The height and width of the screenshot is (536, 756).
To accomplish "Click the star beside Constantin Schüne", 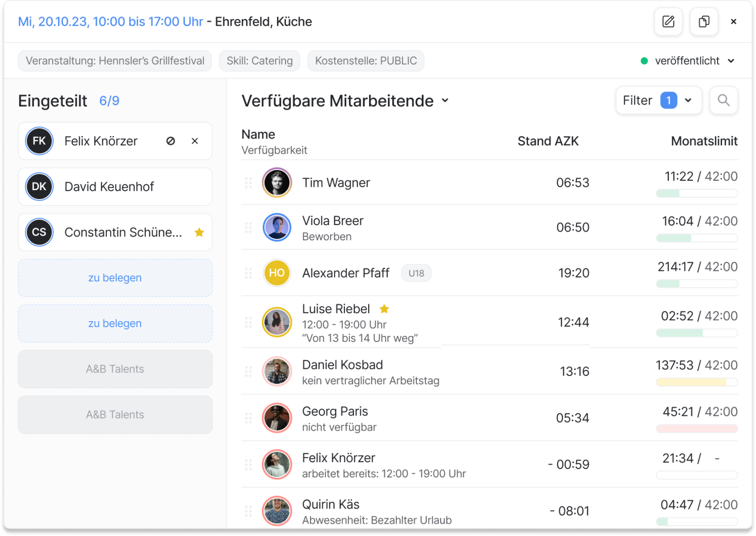I will [199, 232].
